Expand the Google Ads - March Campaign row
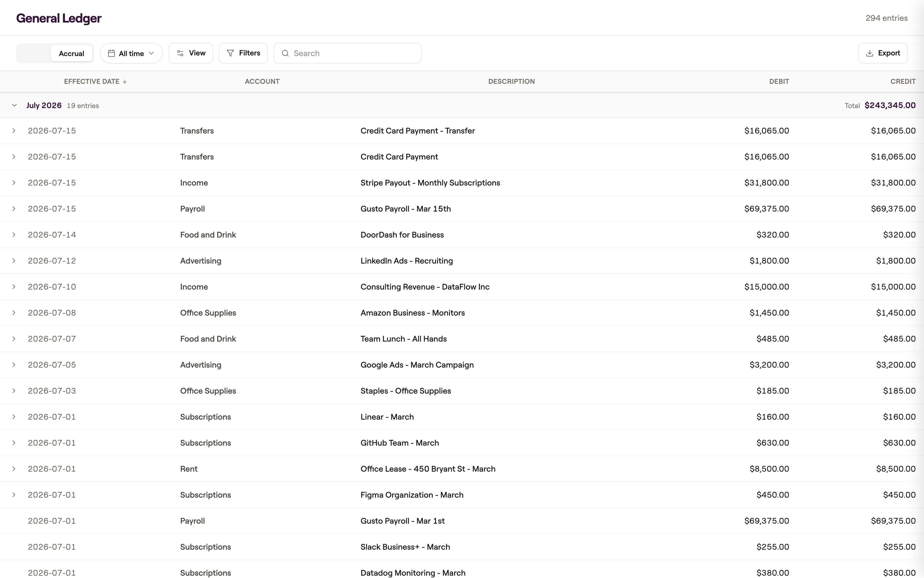This screenshot has width=924, height=578. pyautogui.click(x=14, y=365)
